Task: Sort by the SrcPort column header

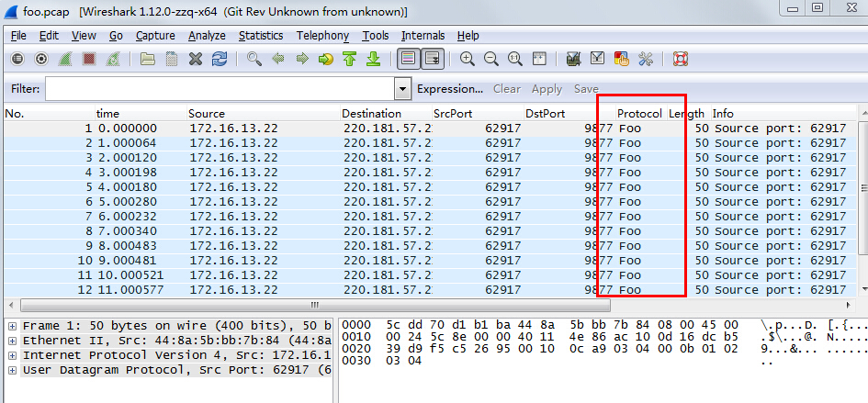Action: pyautogui.click(x=478, y=114)
